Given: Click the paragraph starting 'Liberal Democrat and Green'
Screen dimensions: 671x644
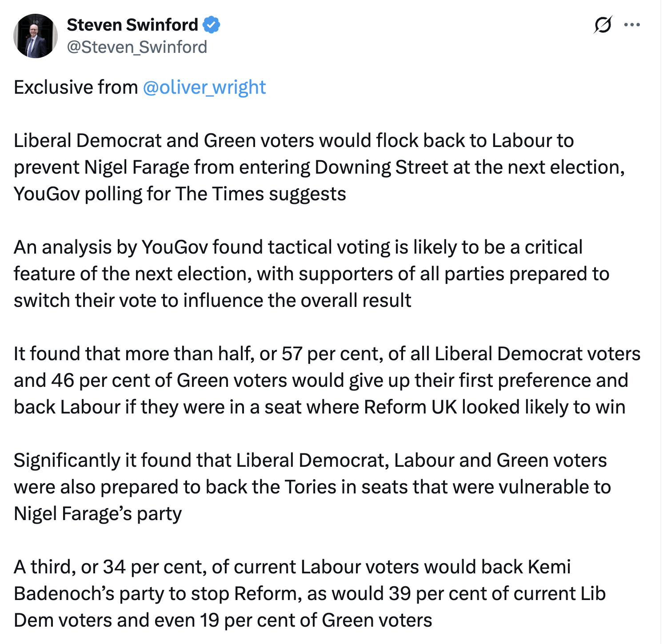Looking at the screenshot, I should tap(293, 141).
